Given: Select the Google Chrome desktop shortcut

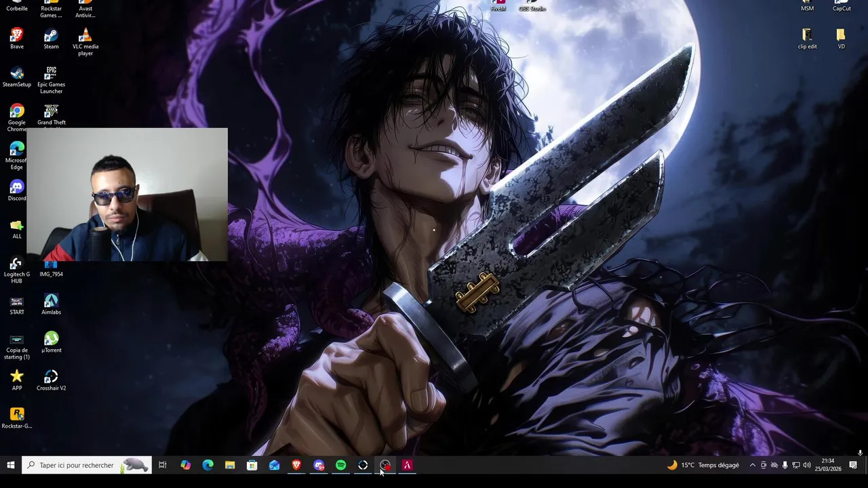Looking at the screenshot, I should click(17, 118).
